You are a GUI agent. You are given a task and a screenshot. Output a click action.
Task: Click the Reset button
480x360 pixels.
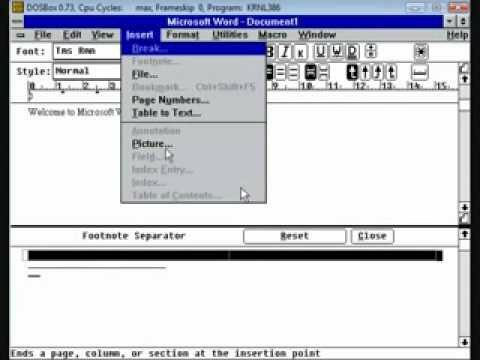pyautogui.click(x=295, y=236)
